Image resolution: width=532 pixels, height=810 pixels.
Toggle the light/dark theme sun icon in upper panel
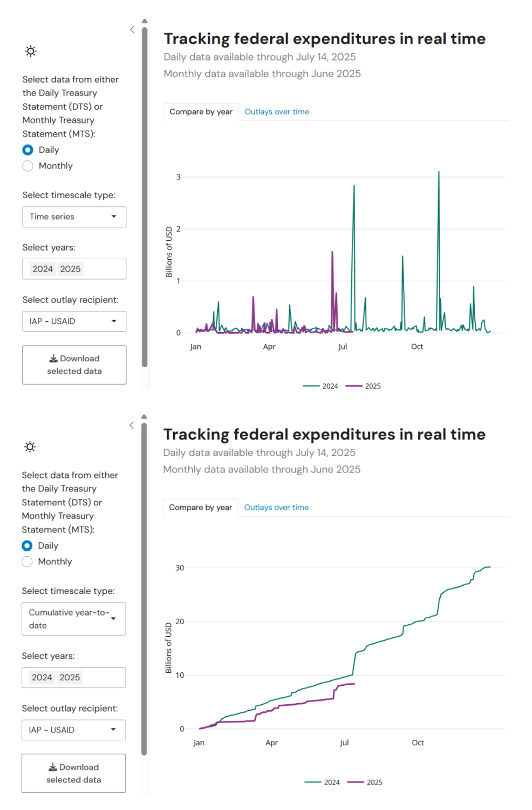point(31,51)
